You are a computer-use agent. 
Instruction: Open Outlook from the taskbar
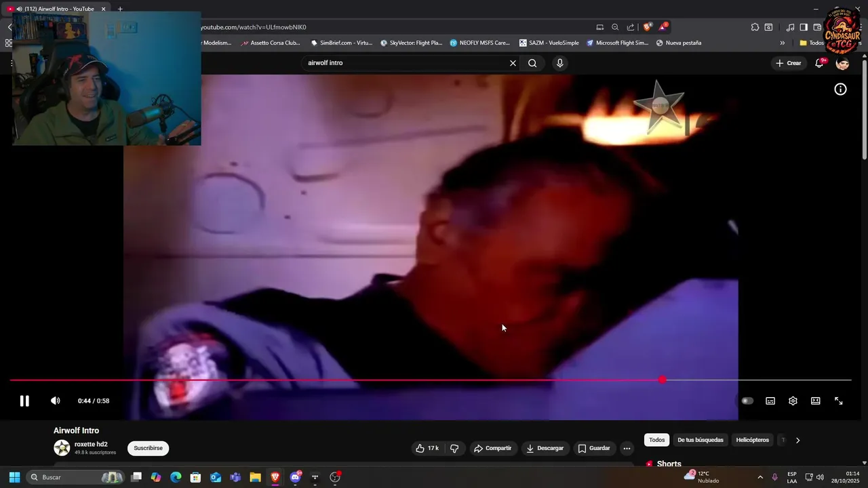click(x=216, y=477)
